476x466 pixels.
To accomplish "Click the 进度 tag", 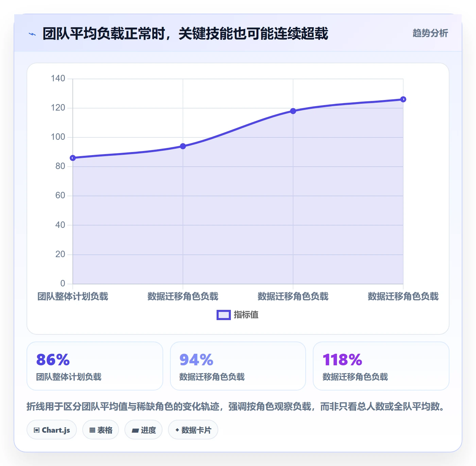I will tap(143, 430).
